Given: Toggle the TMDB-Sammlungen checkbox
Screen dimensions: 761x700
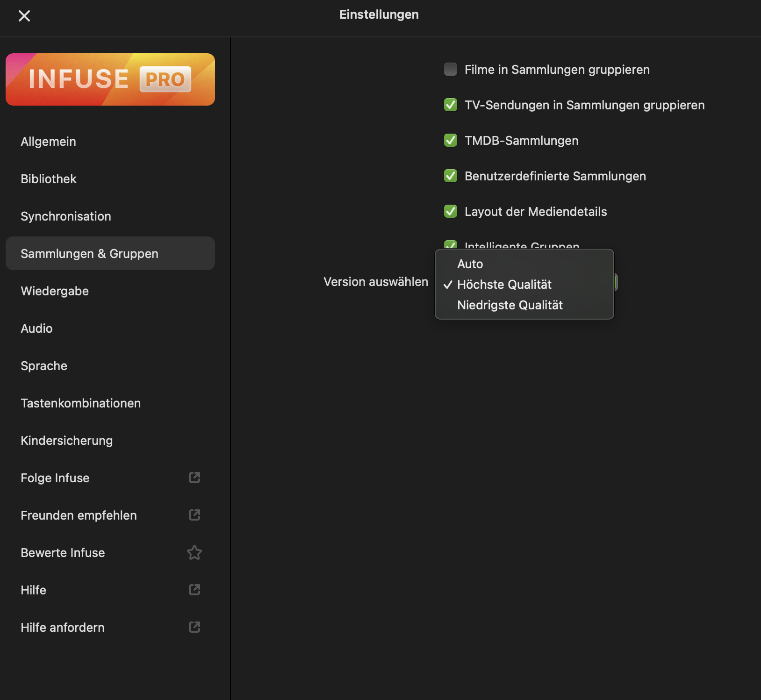Looking at the screenshot, I should (x=451, y=140).
